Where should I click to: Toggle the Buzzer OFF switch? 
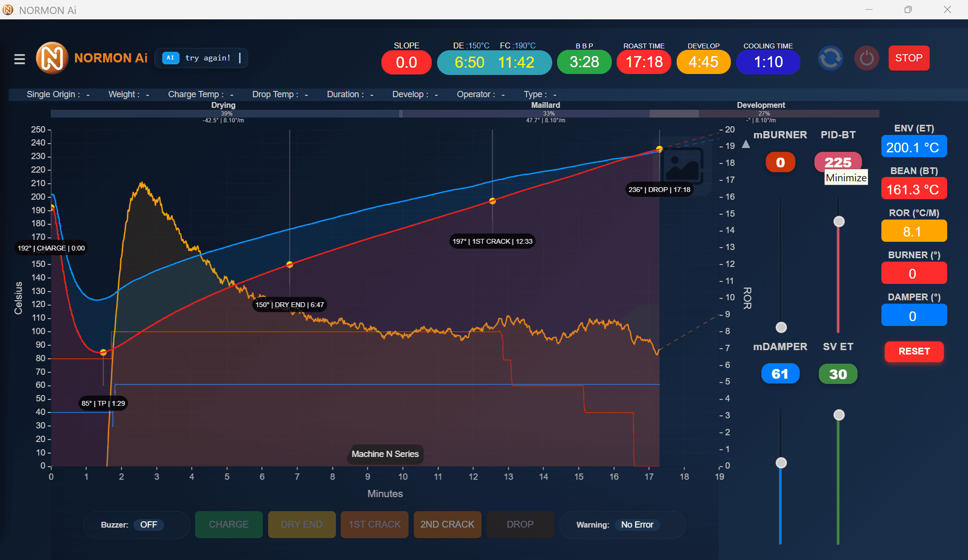point(149,525)
